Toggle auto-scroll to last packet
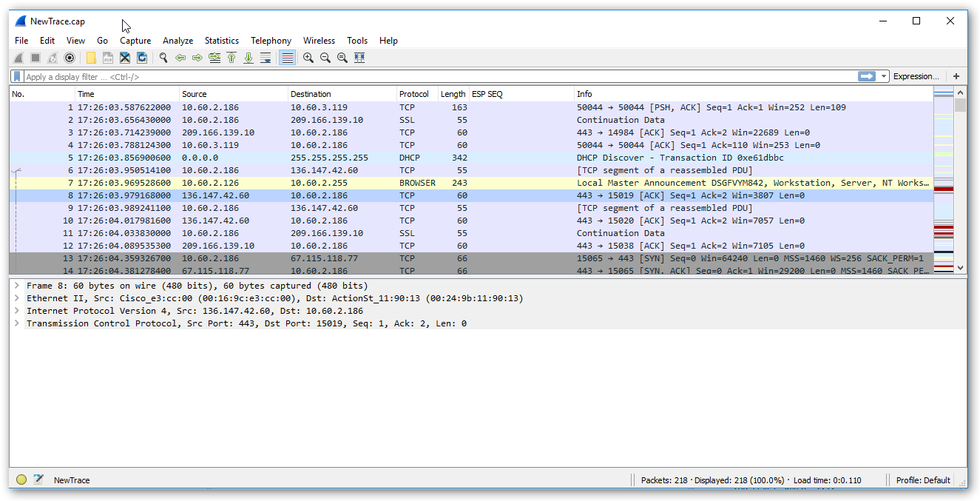Image resolution: width=980 pixels, height=501 pixels. [x=266, y=58]
